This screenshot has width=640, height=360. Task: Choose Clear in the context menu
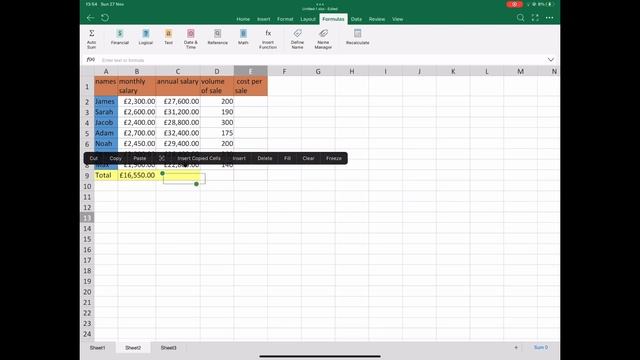pos(309,158)
